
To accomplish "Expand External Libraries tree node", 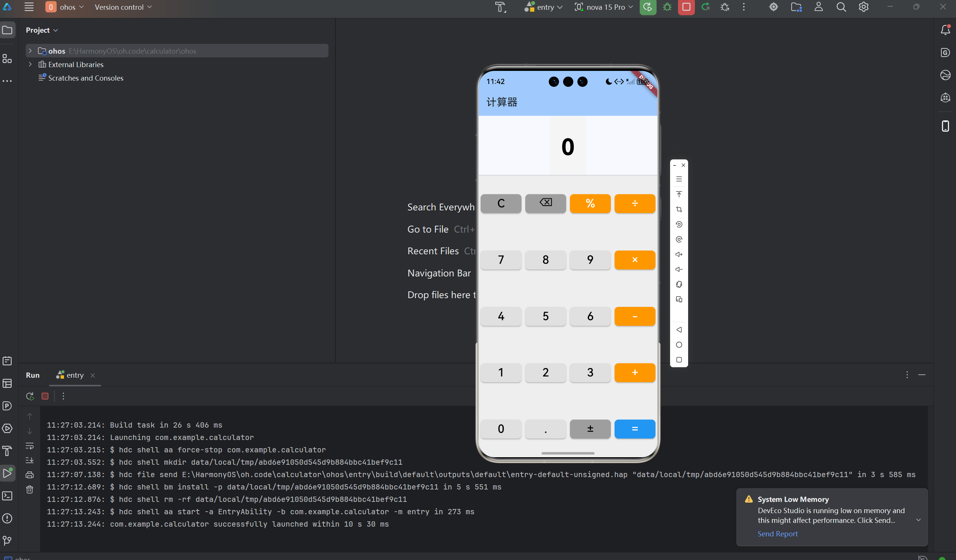I will tap(30, 65).
